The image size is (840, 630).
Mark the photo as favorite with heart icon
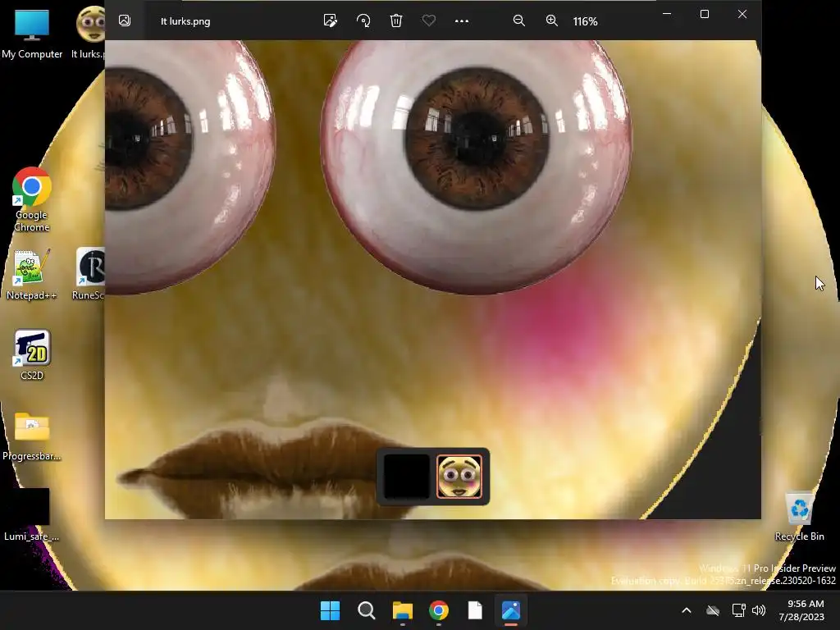(x=428, y=21)
